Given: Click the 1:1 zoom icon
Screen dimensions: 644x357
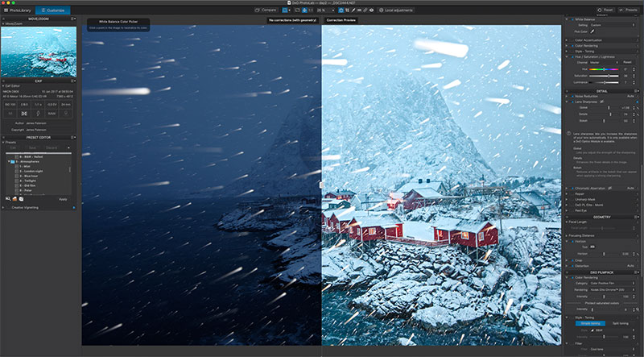Looking at the screenshot, I should pos(311,10).
